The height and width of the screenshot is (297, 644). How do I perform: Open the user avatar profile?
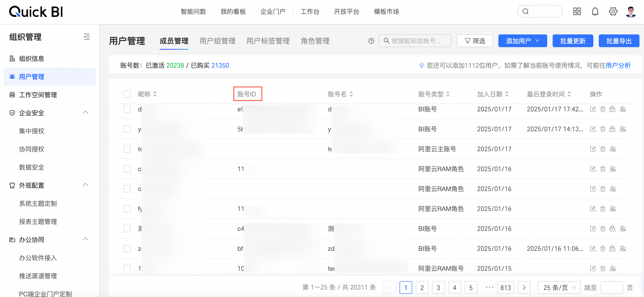(631, 12)
